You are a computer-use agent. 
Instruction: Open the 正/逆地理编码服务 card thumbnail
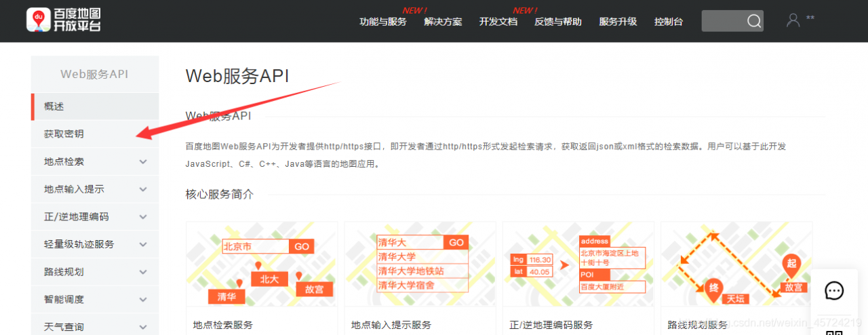(578, 264)
